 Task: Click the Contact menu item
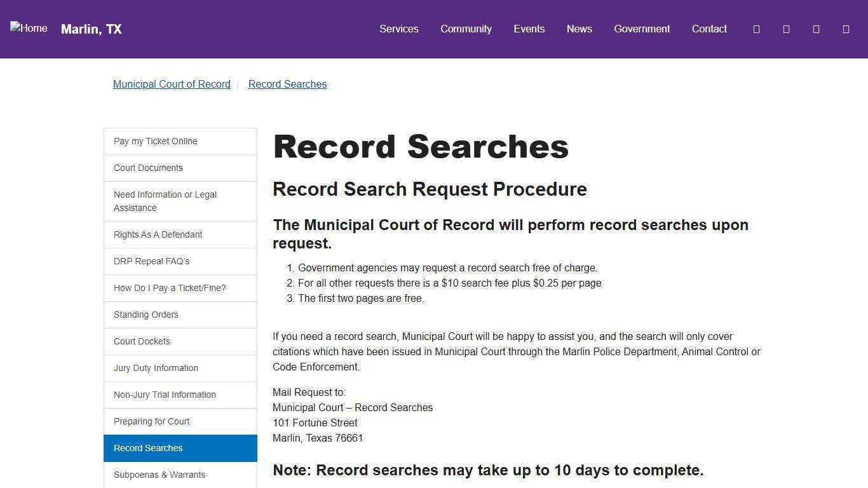(709, 29)
